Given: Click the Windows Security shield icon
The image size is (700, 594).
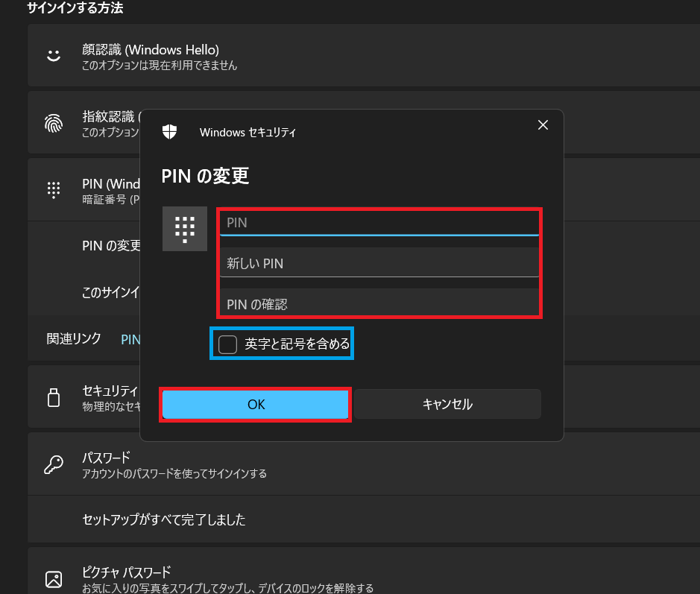Looking at the screenshot, I should click(x=169, y=131).
